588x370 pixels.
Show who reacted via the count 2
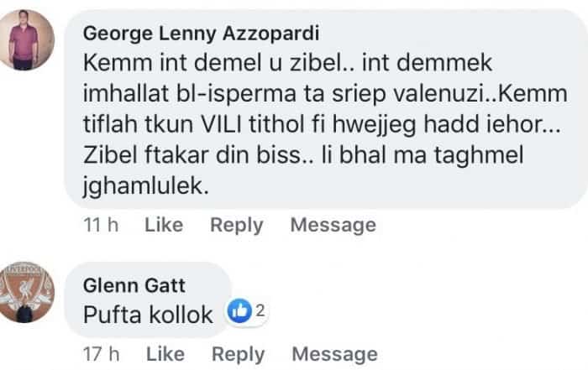click(x=260, y=311)
